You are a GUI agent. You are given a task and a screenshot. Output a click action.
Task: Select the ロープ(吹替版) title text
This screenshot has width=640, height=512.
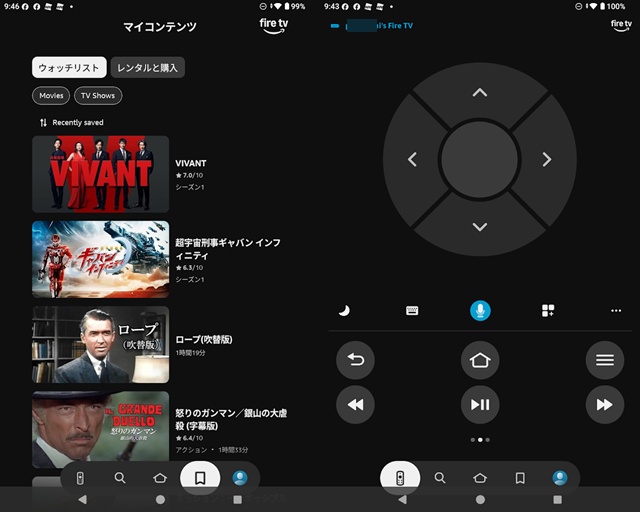(x=204, y=340)
